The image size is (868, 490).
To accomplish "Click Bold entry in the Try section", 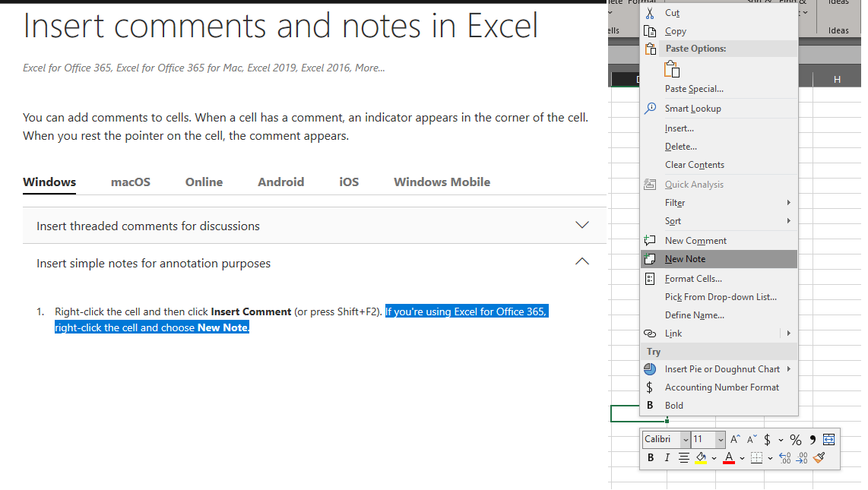I will click(x=718, y=406).
